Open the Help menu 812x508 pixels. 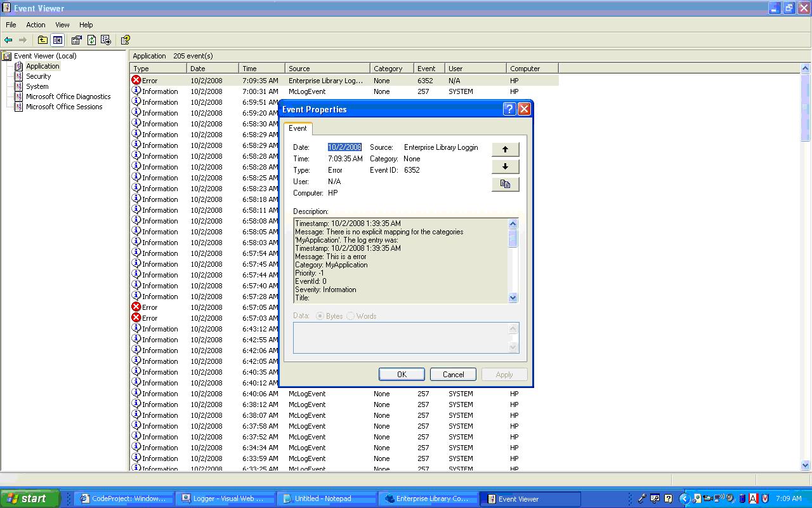[86, 25]
